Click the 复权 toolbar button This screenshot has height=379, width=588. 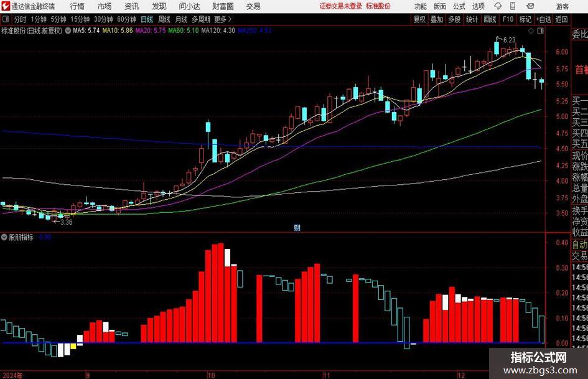tap(419, 19)
